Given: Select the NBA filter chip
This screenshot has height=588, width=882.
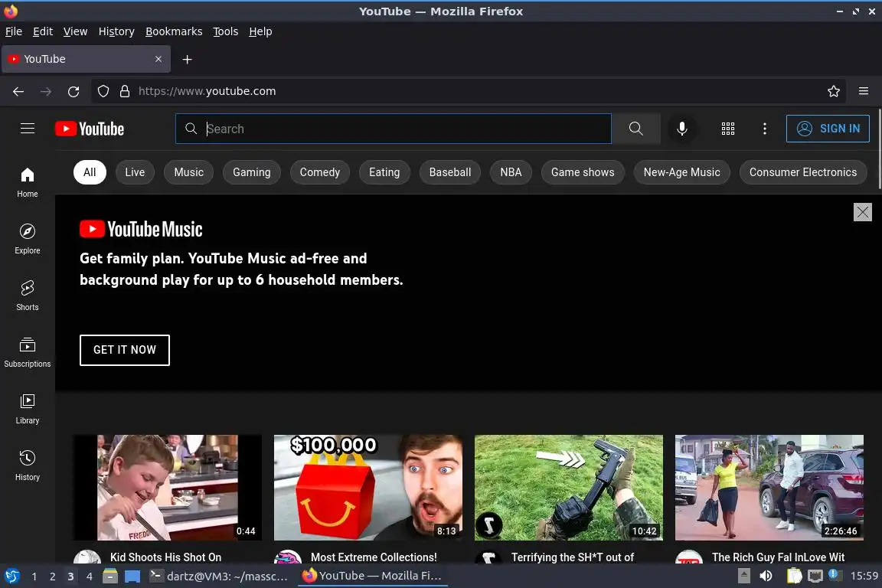Looking at the screenshot, I should 511,172.
